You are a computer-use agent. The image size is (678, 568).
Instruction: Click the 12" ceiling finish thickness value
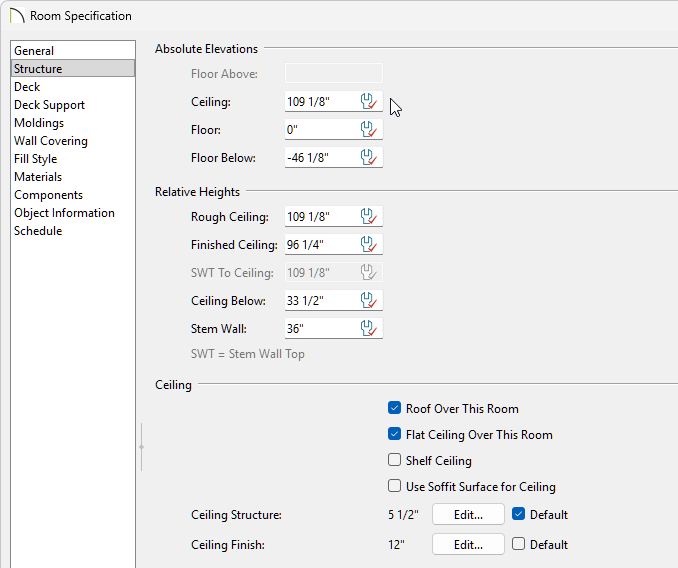tap(396, 545)
